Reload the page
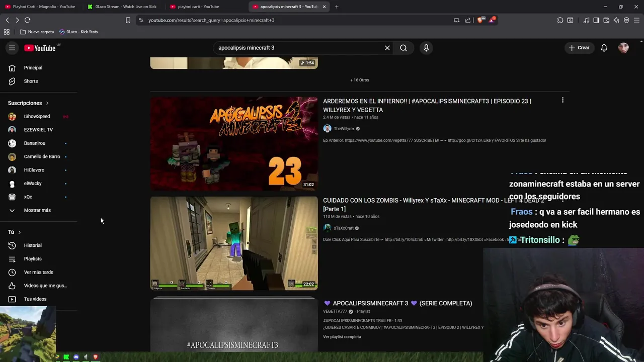This screenshot has width=644, height=362. tap(27, 20)
